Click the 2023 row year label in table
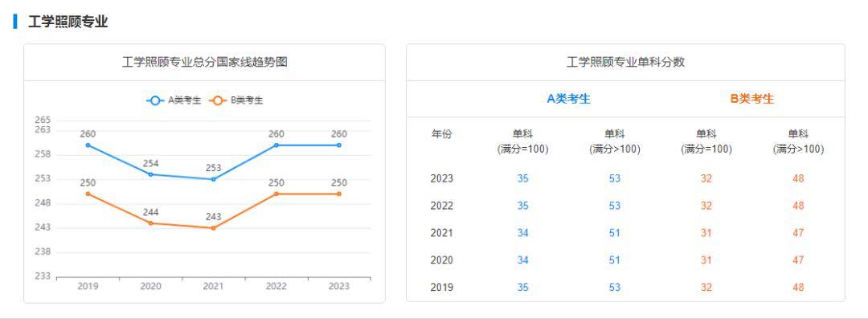 (441, 178)
